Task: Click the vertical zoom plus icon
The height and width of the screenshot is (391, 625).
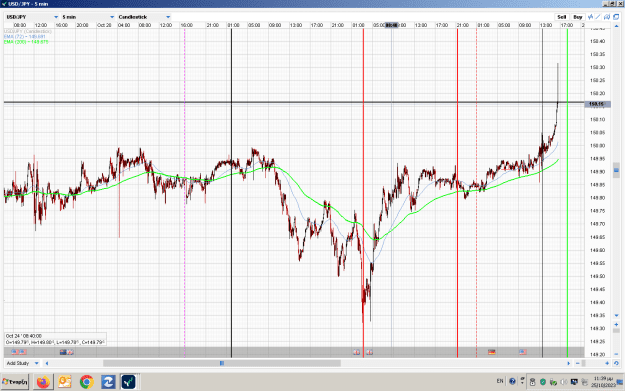Action: [x=616, y=324]
